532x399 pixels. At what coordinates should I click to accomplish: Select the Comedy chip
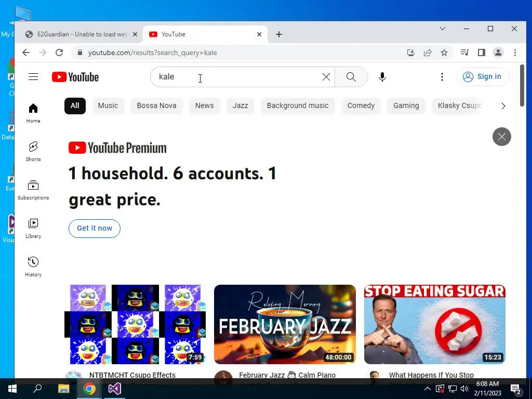[x=361, y=106]
